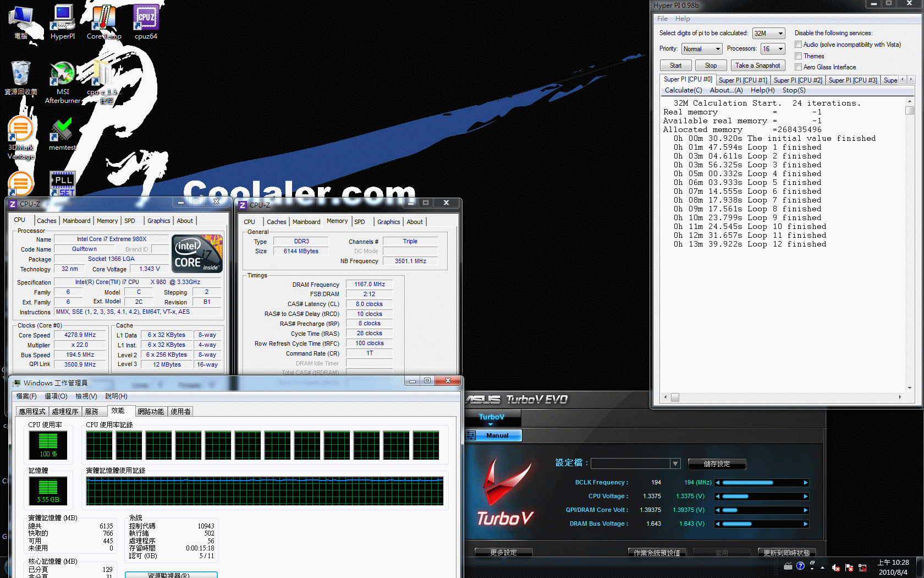Adjust the DRAM Bus Voltage slider bar
The image size is (924, 578).
761,524
